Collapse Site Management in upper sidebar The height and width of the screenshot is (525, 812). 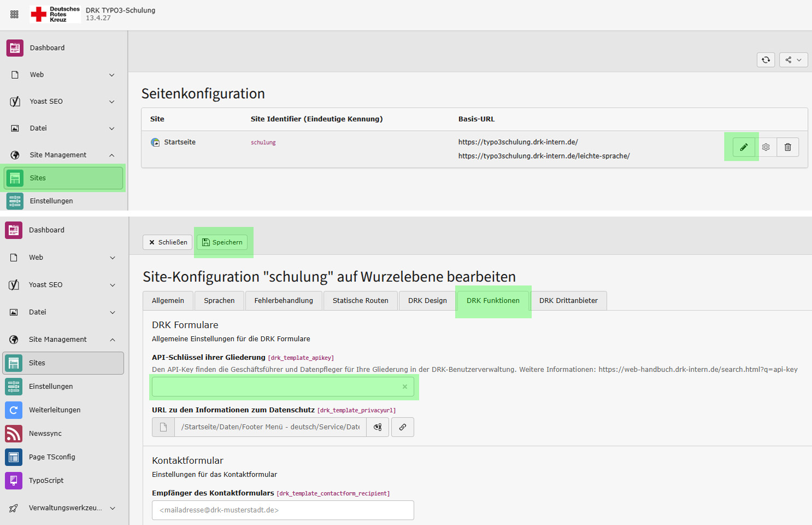click(112, 155)
